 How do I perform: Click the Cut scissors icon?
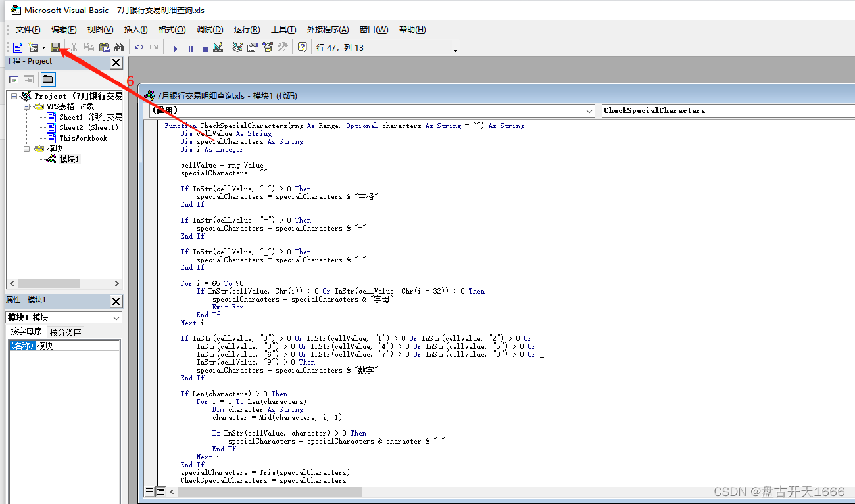pos(74,47)
